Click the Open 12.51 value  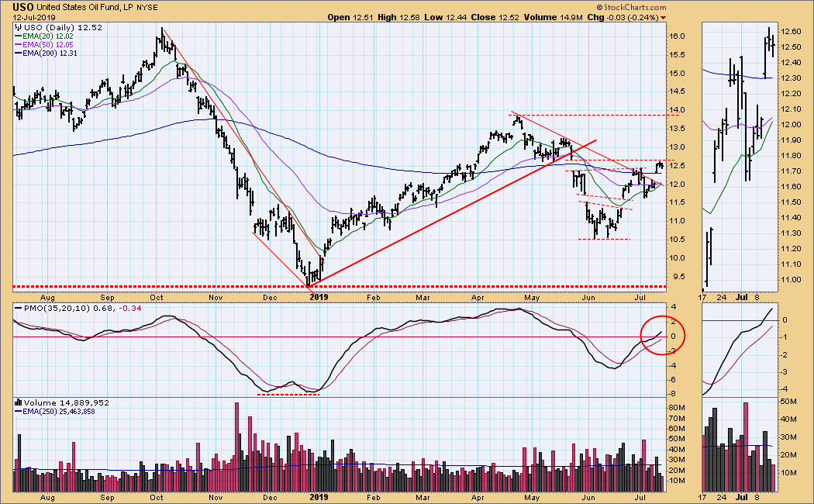[350, 17]
